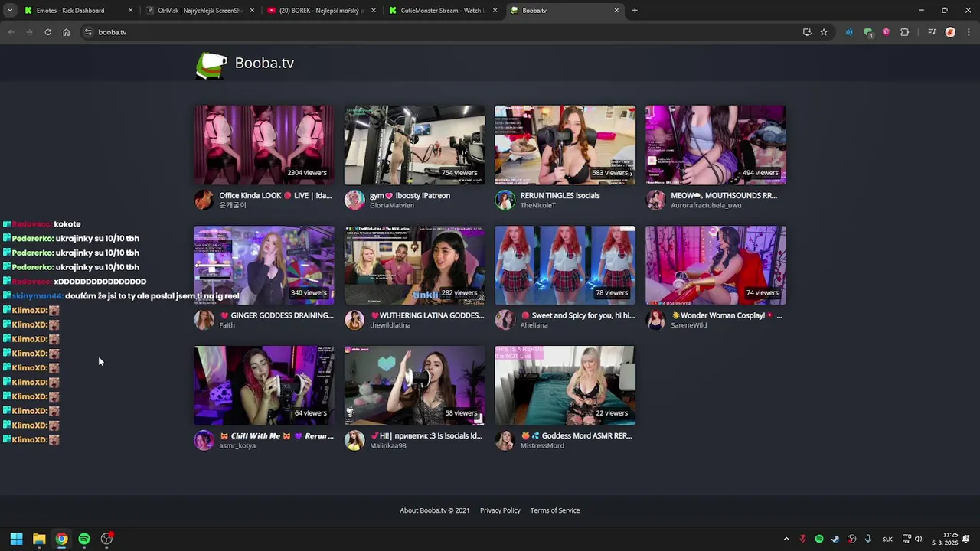Open the GINGER GODDESS stream thumbnail
980x551 pixels.
264,265
